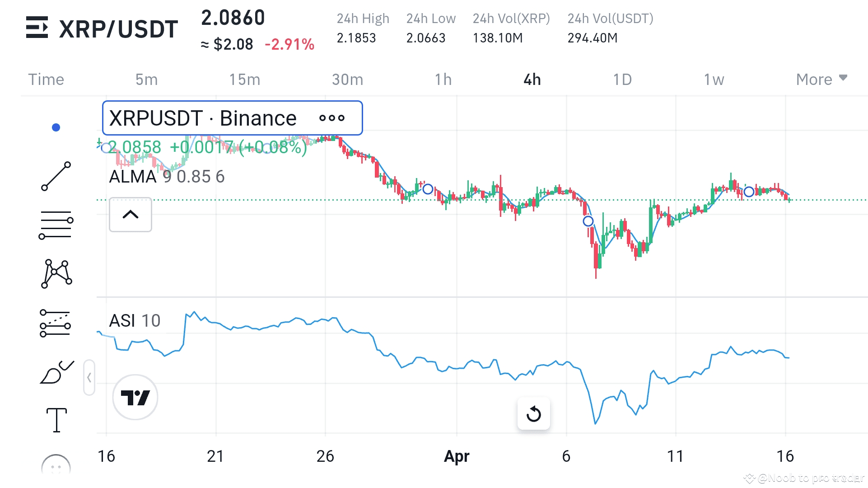868x488 pixels.
Task: Open the "More" timeframe dropdown
Action: point(821,79)
